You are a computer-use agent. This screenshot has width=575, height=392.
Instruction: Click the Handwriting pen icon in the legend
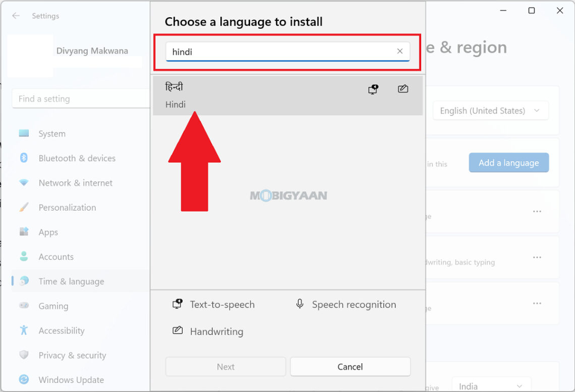click(177, 331)
